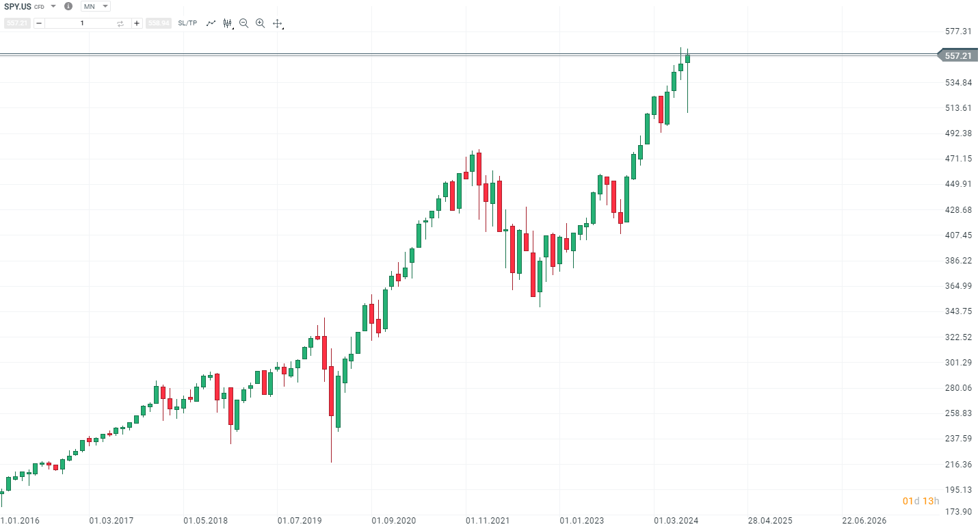Viewport: 980px width, 529px height.
Task: Increase volume with the plus button
Action: (x=137, y=23)
